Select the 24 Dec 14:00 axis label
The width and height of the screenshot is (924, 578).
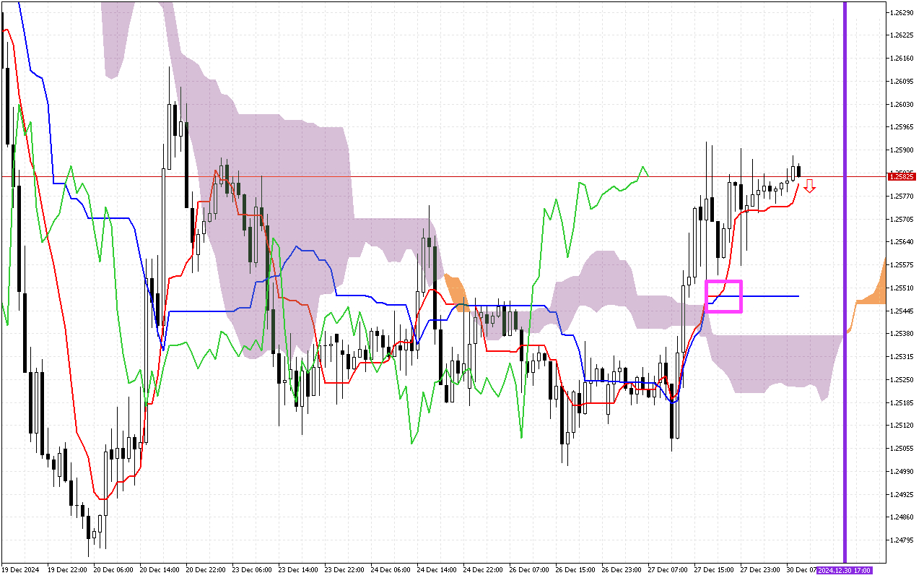pyautogui.click(x=437, y=570)
